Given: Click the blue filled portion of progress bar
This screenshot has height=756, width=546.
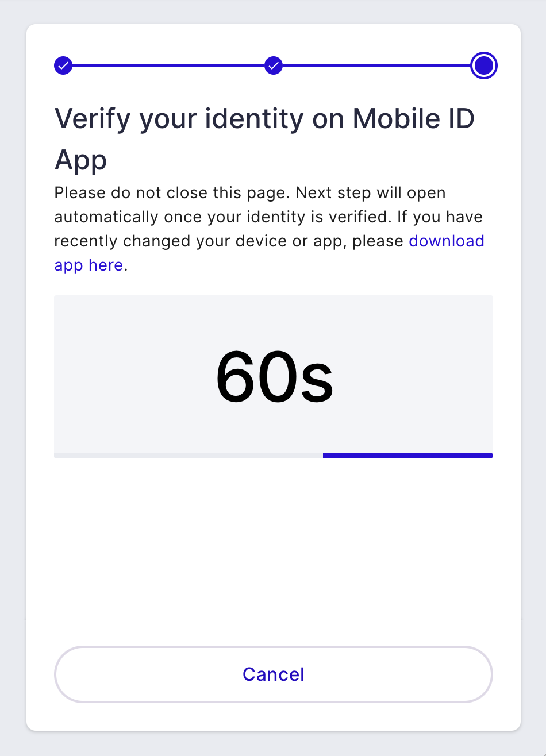Looking at the screenshot, I should pyautogui.click(x=408, y=456).
